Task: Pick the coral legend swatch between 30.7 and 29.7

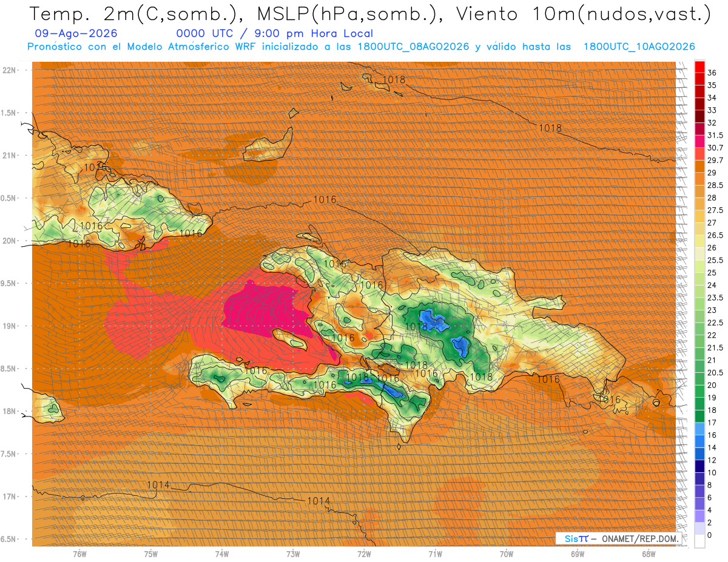Action: (699, 154)
